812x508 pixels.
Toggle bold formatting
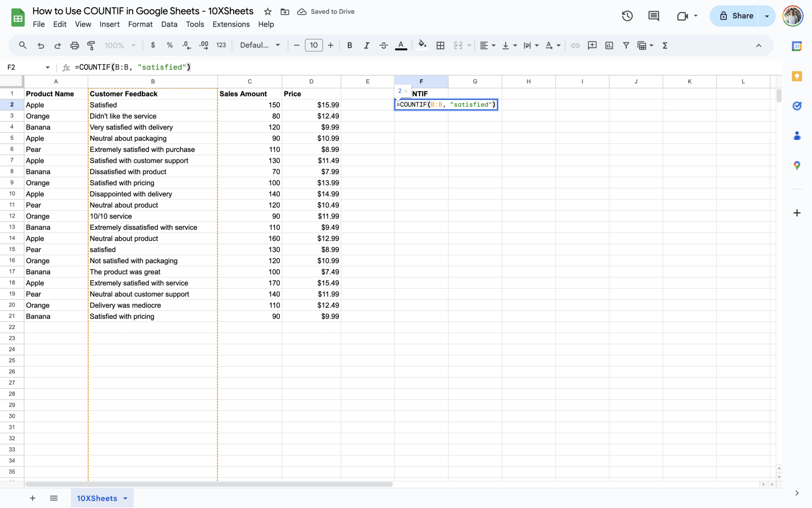(349, 45)
